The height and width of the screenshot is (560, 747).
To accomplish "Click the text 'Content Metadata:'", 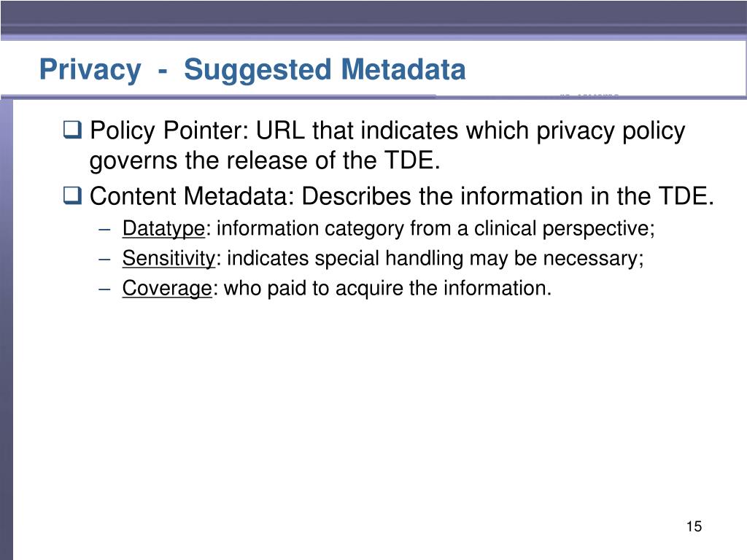I will [193, 196].
